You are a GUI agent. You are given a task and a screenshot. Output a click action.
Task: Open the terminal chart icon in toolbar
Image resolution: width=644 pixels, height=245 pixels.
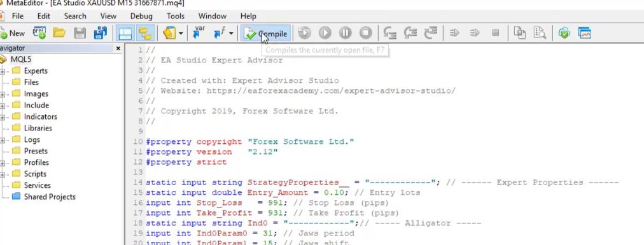[584, 33]
